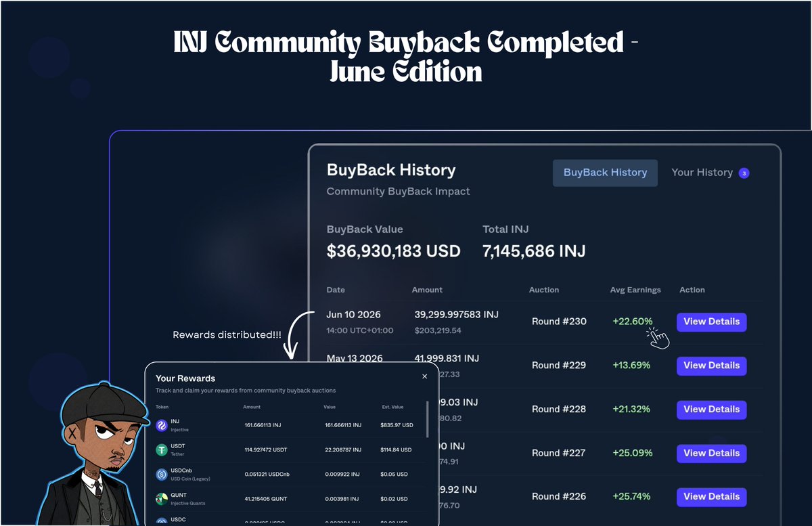Click the 22.208787 INJ value
812x526 pixels.
click(342, 450)
